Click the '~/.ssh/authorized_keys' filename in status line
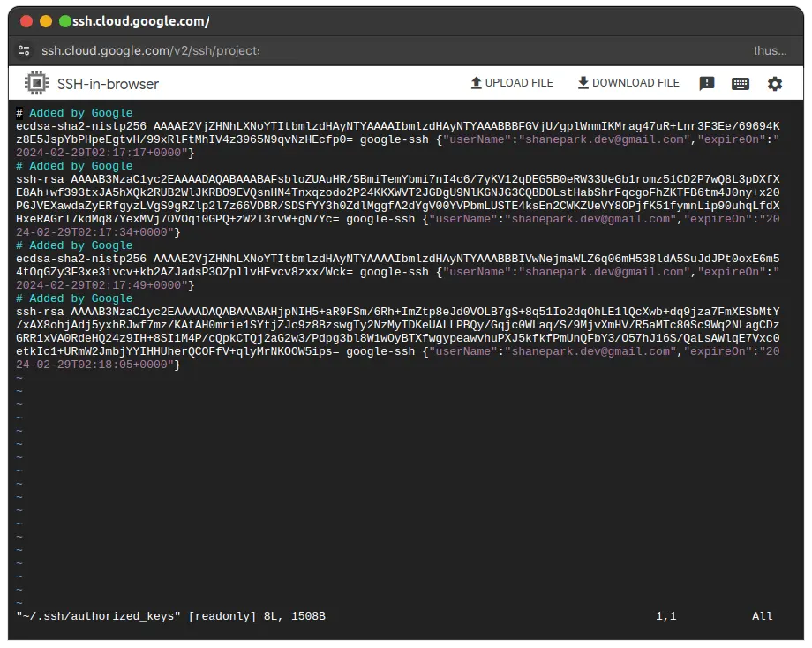812x648 pixels. (98, 616)
